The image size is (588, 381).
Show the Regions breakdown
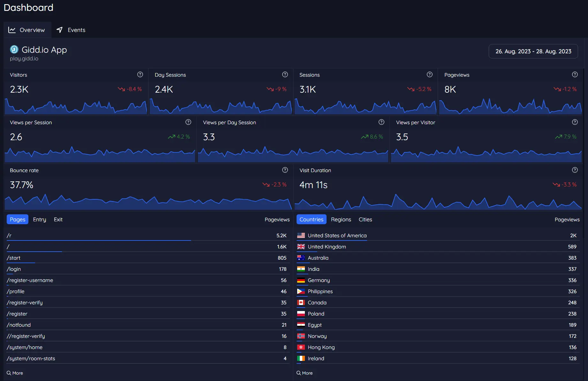point(341,219)
